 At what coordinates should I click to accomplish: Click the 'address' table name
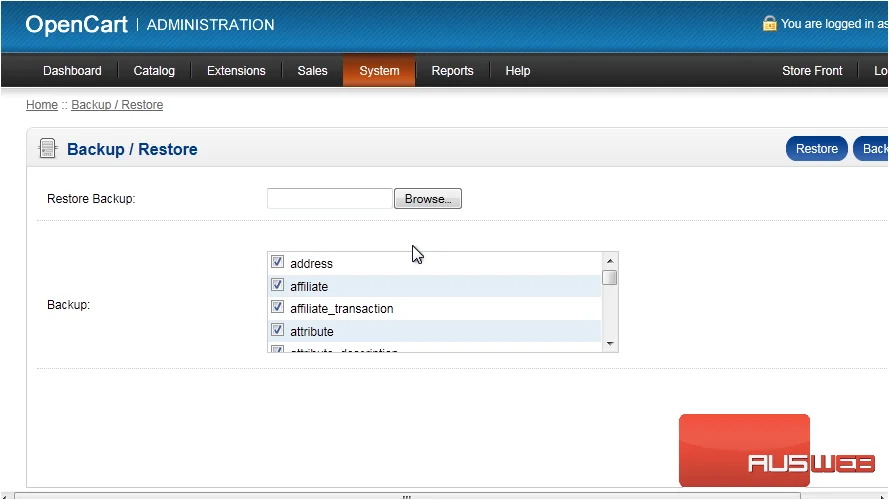pos(311,264)
